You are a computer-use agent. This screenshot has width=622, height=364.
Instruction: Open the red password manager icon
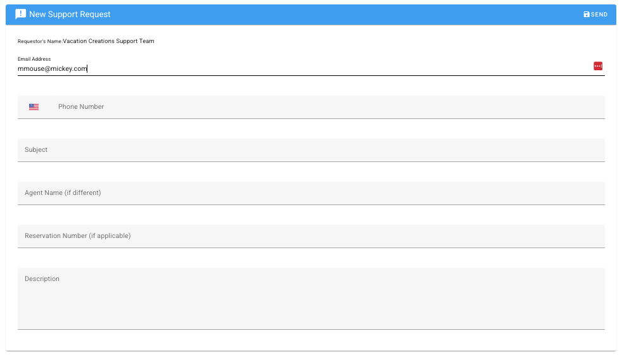[598, 66]
